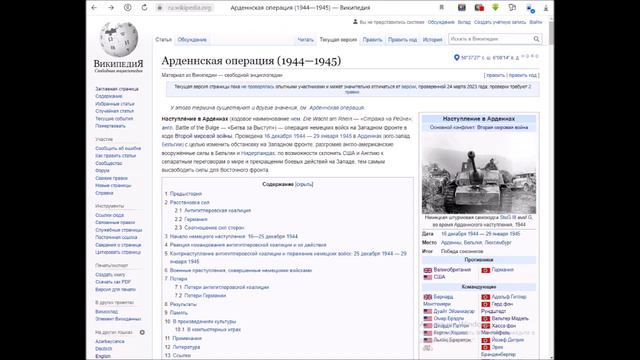Open Текущие события in the sidebar
Viewport: 640px width, 360px height.
114,118
